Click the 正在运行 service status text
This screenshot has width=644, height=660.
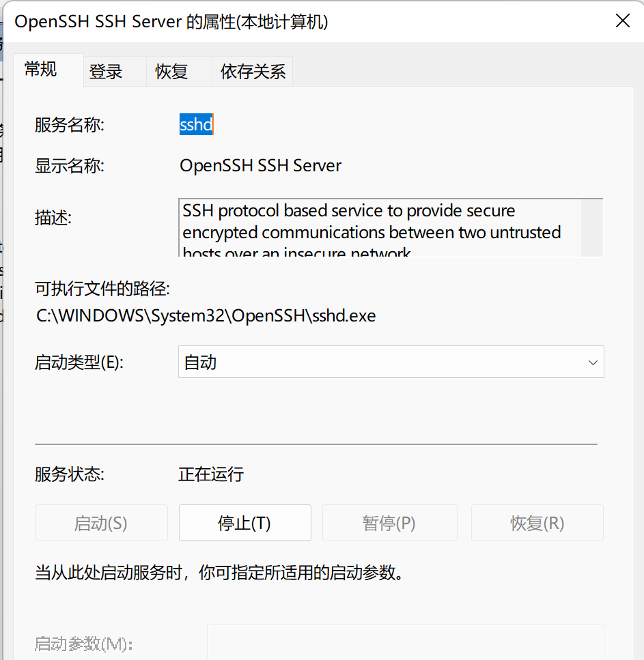tap(211, 474)
